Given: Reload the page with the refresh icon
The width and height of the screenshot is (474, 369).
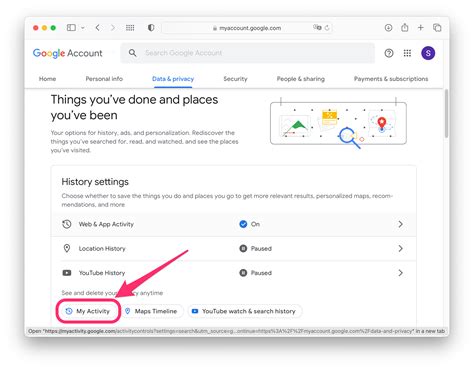Looking at the screenshot, I should [327, 28].
